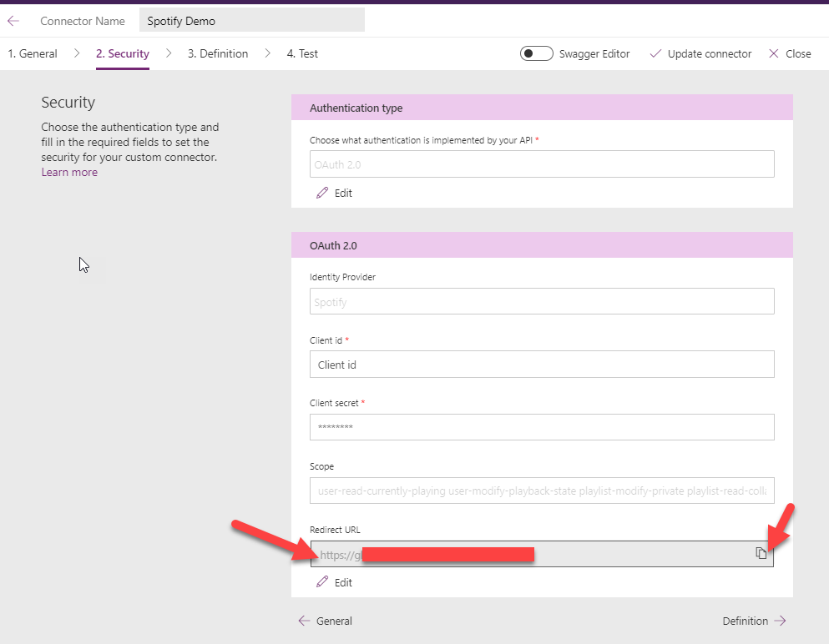Click the pencil Edit icon under Authentication type
The image size is (829, 644).
(322, 193)
